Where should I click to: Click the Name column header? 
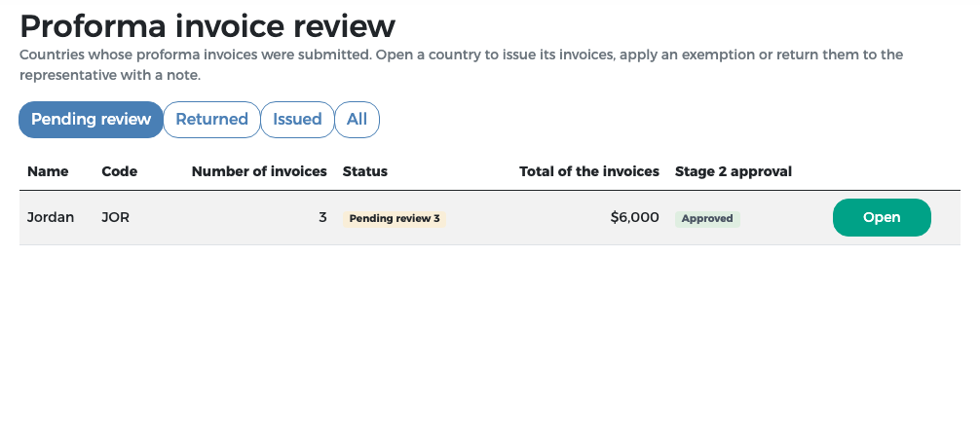coord(48,171)
